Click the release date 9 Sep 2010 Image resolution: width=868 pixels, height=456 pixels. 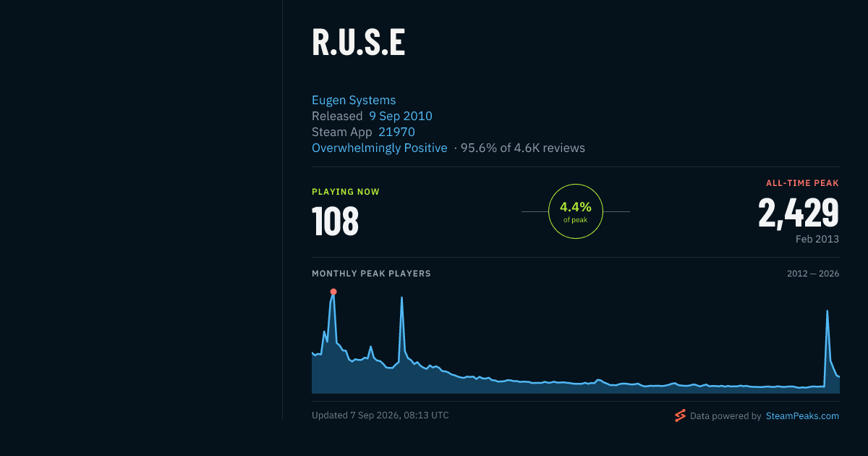(401, 116)
